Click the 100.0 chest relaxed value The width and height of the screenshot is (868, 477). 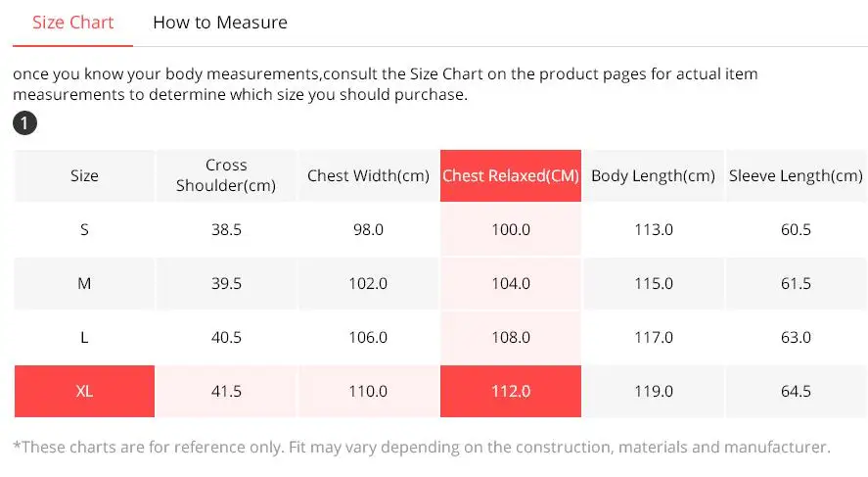point(511,230)
